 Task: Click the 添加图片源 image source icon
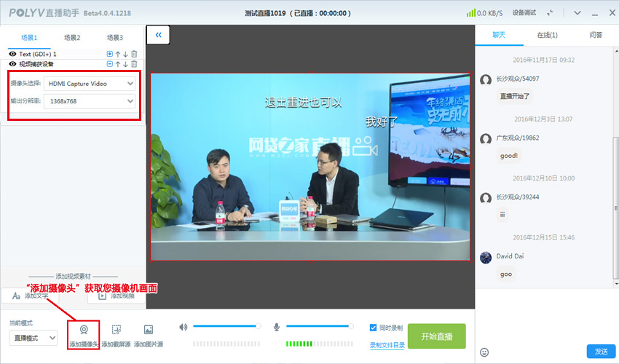point(148,330)
